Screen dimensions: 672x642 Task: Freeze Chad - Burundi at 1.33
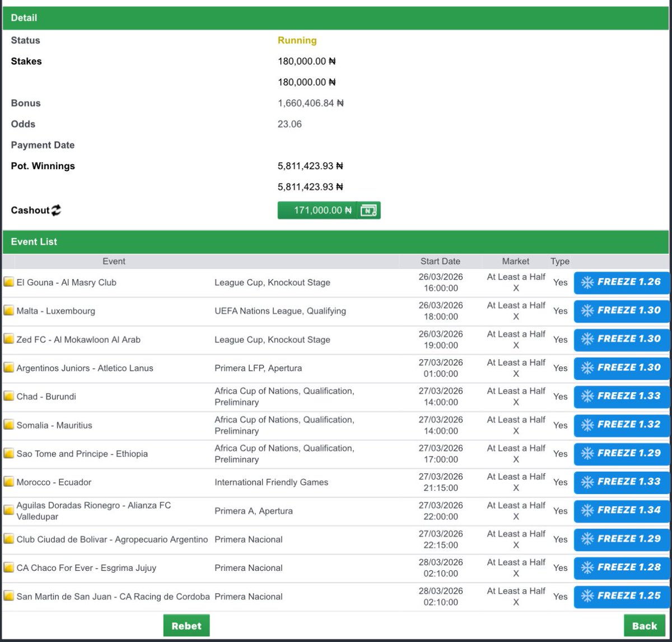622,397
